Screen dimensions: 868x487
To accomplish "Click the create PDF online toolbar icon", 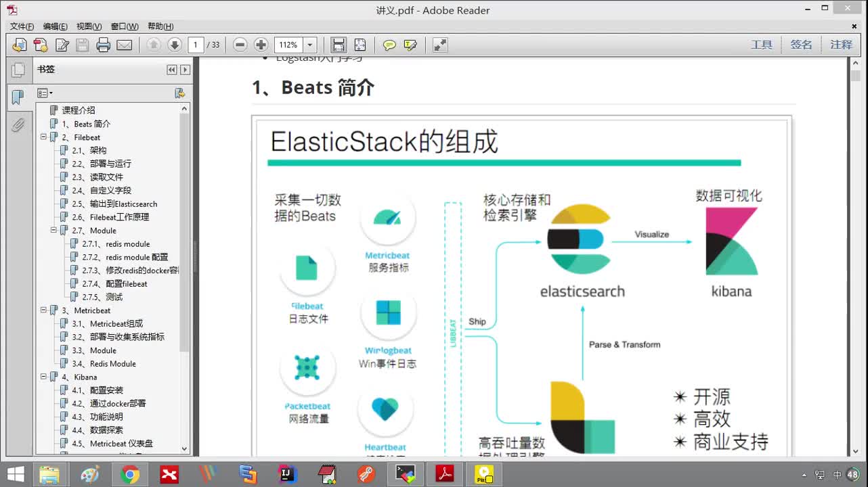I will (20, 45).
